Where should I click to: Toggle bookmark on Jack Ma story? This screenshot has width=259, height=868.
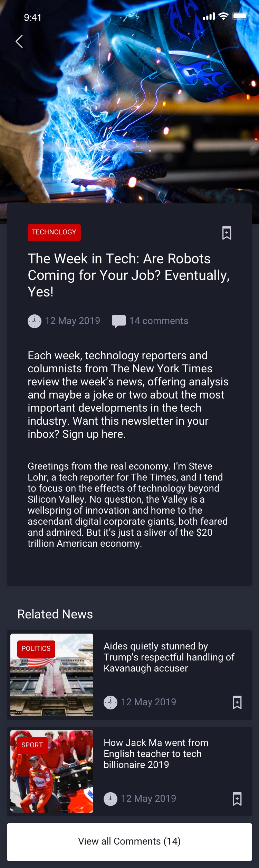click(x=237, y=799)
